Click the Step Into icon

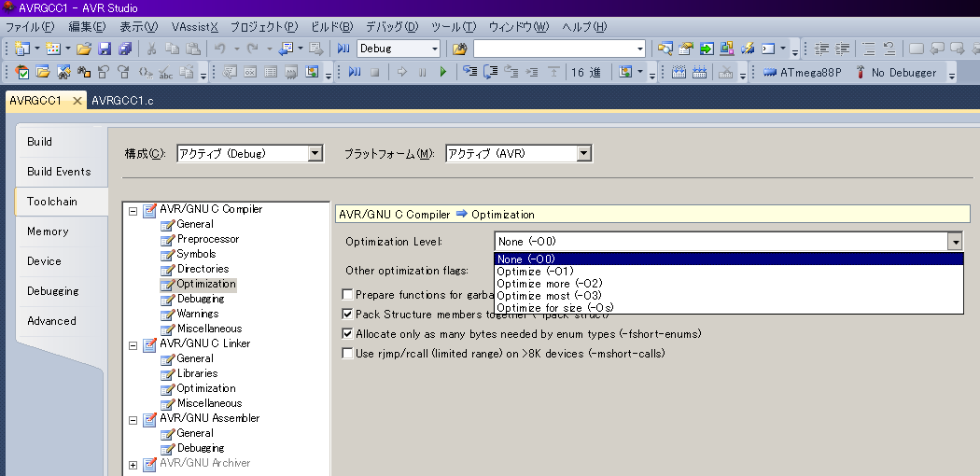[x=470, y=73]
